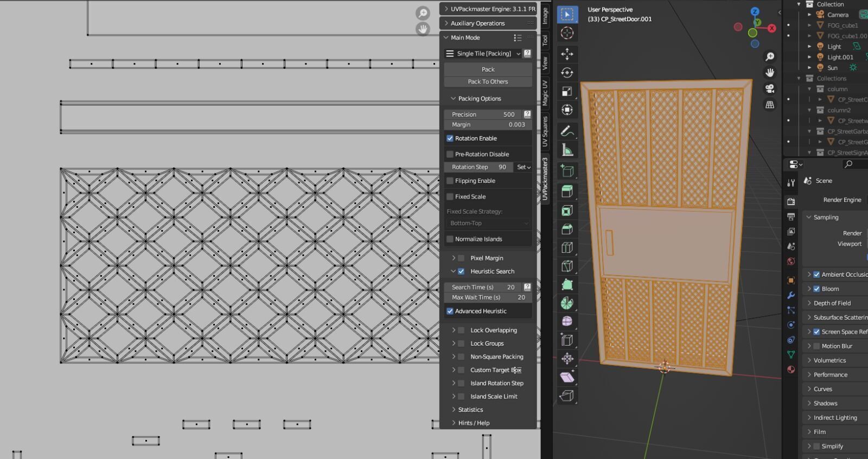This screenshot has width=868, height=459.
Task: Enable the Lock Overlapping checkbox
Action: [461, 330]
